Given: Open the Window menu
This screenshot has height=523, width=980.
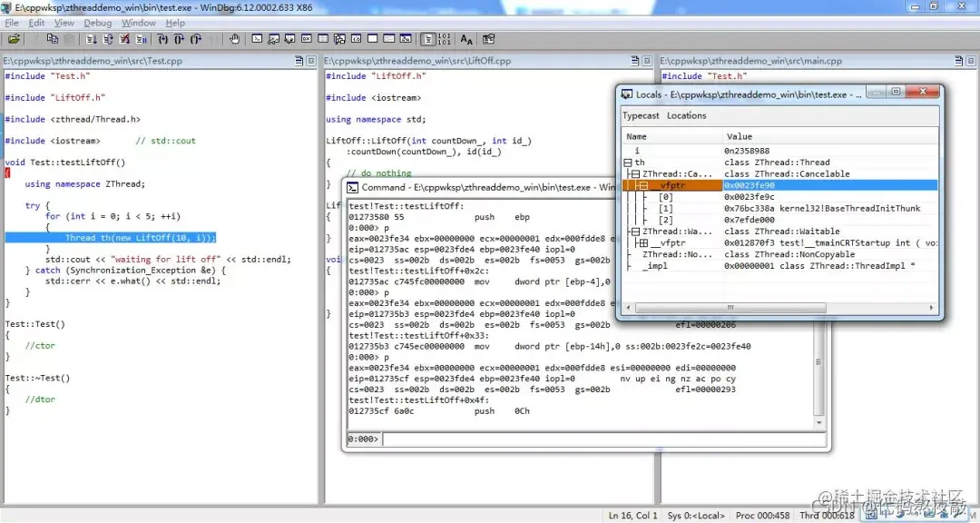Looking at the screenshot, I should point(139,23).
